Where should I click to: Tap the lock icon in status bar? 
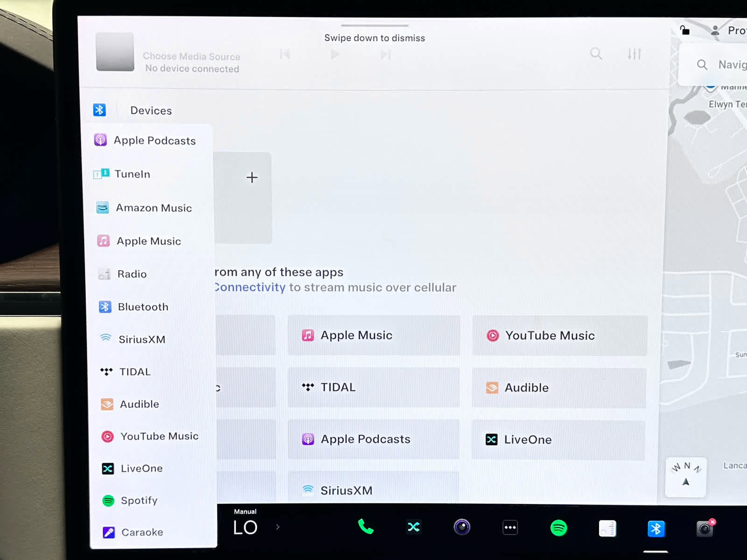tap(684, 30)
